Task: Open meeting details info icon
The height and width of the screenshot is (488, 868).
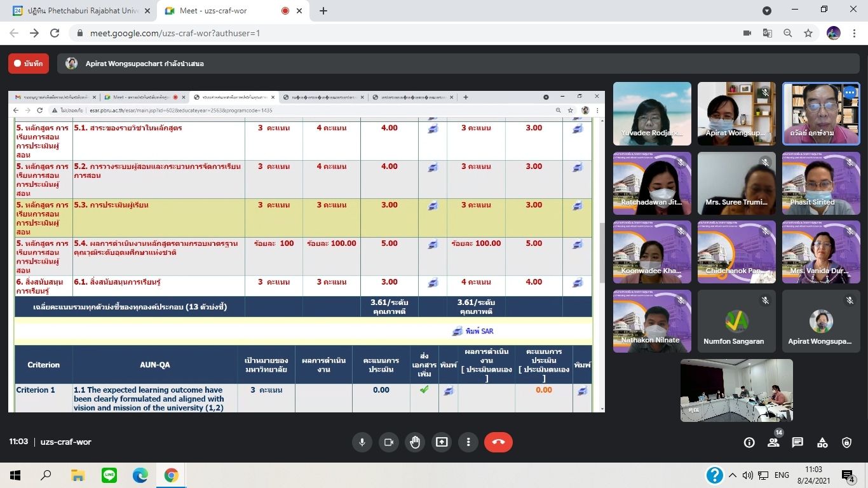Action: pos(749,443)
